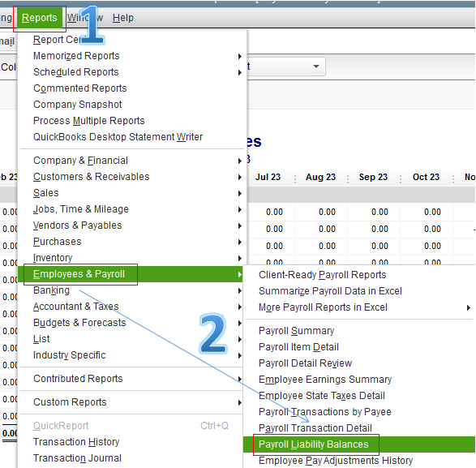Open the Help menu

[123, 18]
